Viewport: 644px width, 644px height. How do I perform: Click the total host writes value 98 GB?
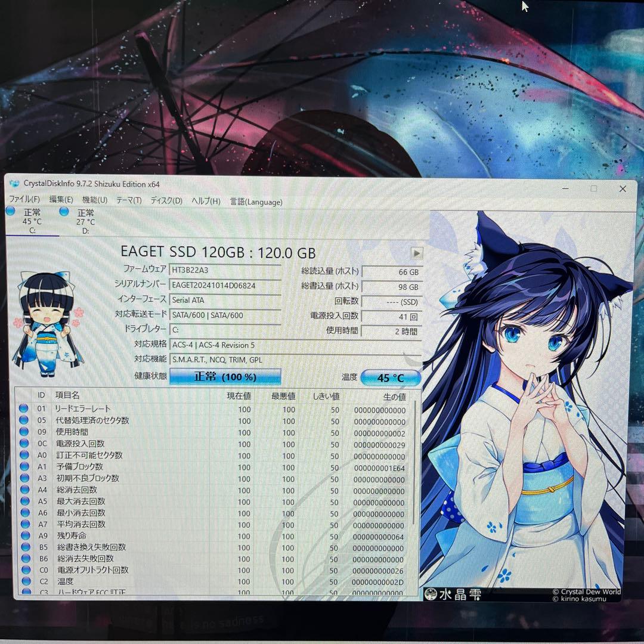(x=391, y=287)
